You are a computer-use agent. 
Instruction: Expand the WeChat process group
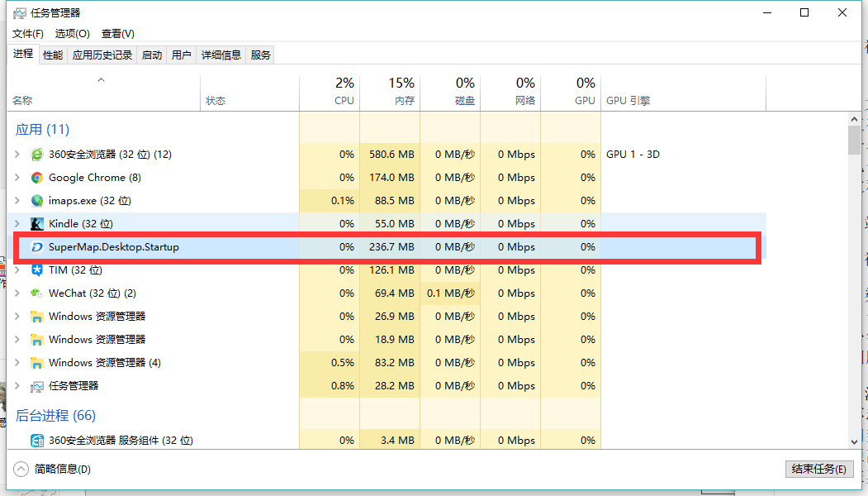click(x=18, y=293)
